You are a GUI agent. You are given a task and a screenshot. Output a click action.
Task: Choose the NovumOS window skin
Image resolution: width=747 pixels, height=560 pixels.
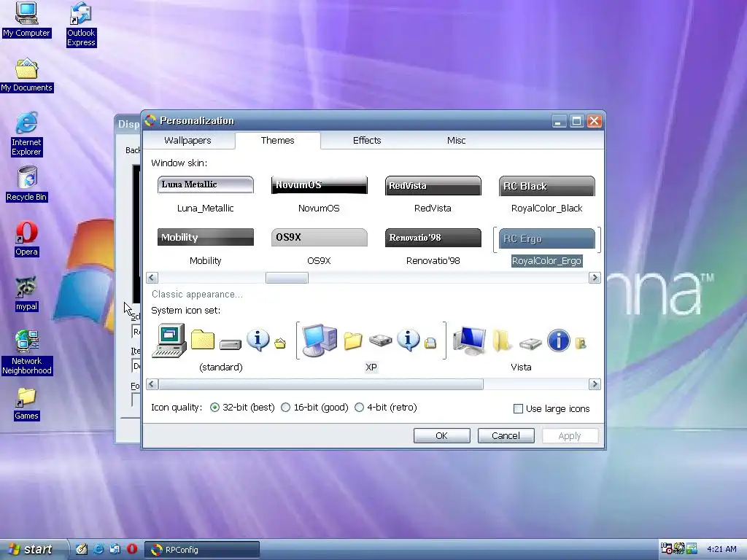click(320, 194)
